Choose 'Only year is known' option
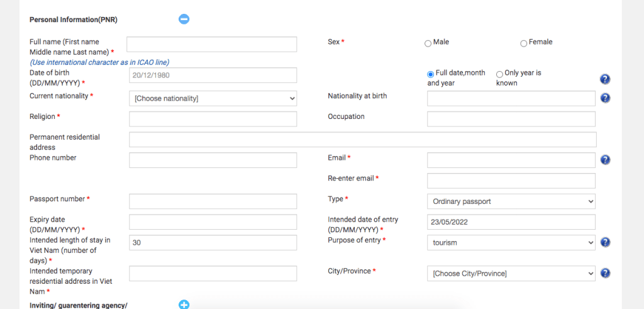The width and height of the screenshot is (644, 309). coord(499,74)
